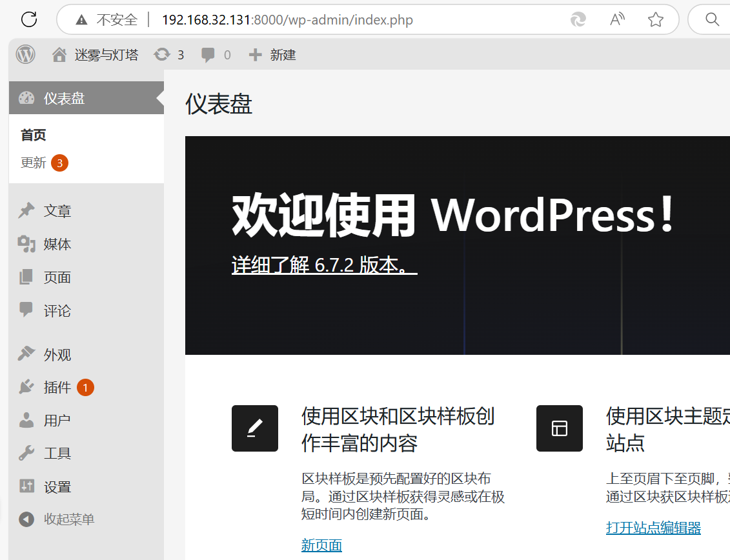
Task: Open 页面 pages menu in sidebar
Action: [57, 277]
